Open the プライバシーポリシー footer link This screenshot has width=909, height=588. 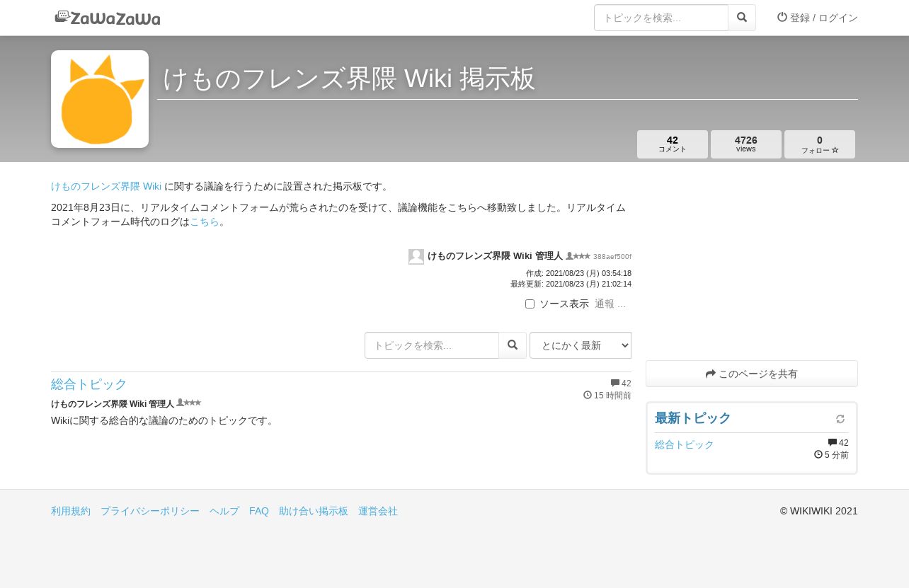150,511
